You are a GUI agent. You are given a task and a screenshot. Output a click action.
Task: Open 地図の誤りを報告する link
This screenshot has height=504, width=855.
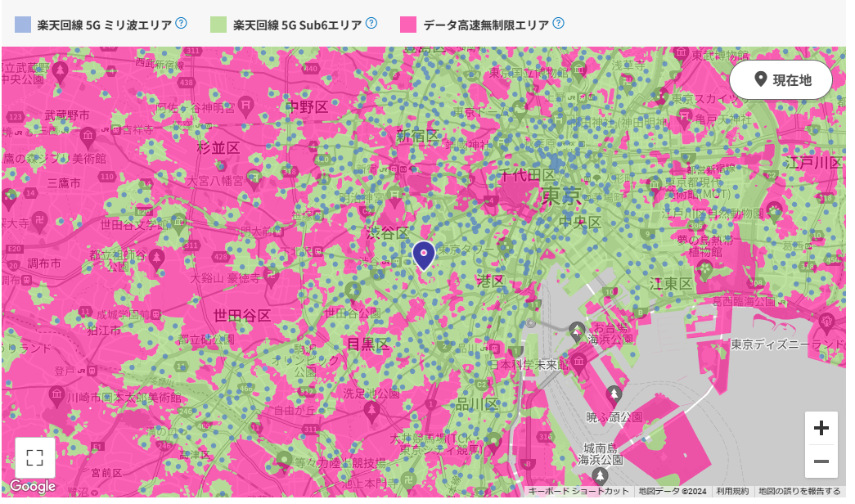[799, 492]
